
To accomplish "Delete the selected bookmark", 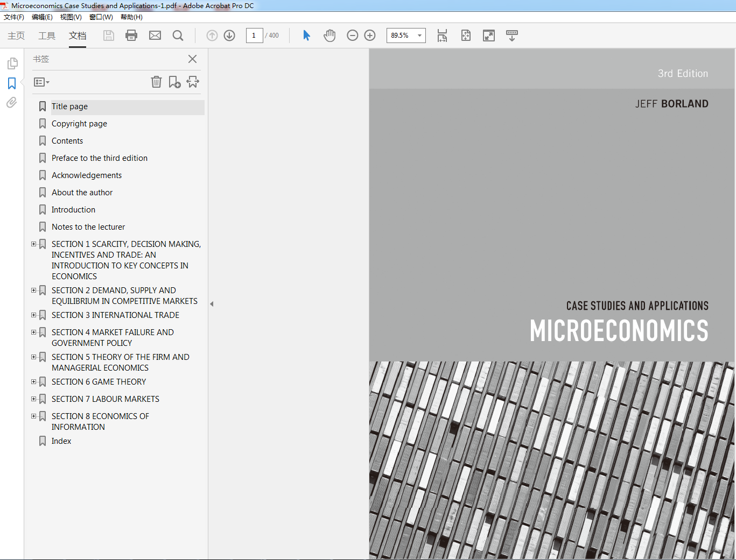I will pyautogui.click(x=156, y=82).
